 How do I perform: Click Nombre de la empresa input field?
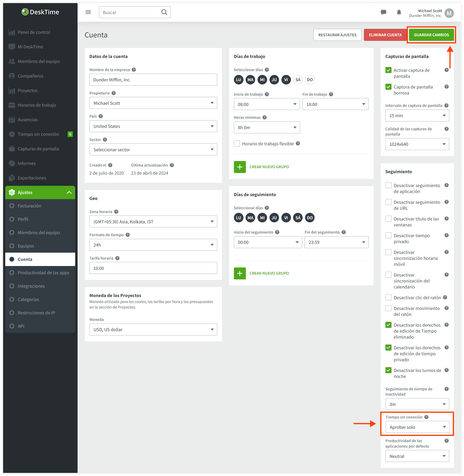153,80
